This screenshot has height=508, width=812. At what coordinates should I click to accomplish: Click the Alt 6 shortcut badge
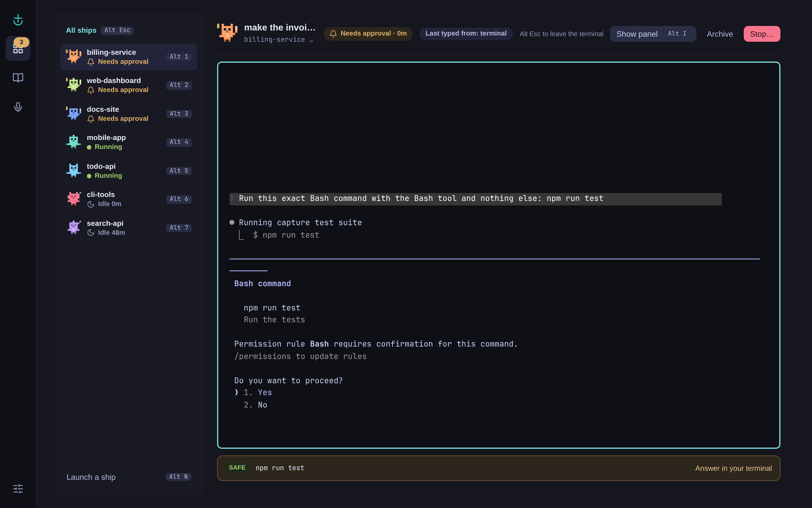click(179, 199)
